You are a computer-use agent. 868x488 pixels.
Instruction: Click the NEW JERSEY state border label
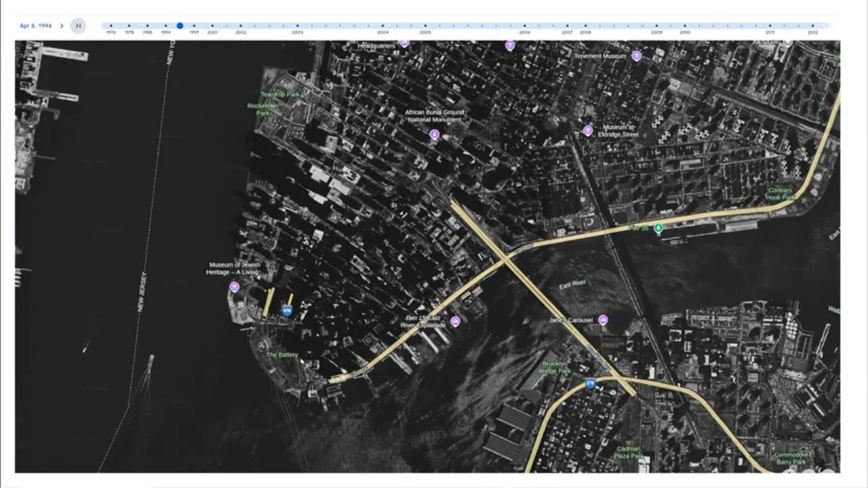(x=142, y=291)
